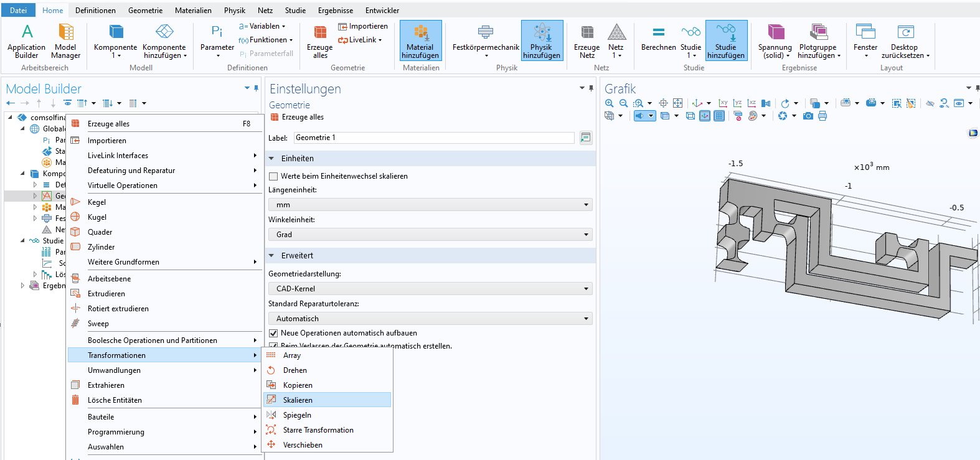The height and width of the screenshot is (460, 980).
Task: Click the Label field containing Geometrie 1
Action: (x=433, y=138)
